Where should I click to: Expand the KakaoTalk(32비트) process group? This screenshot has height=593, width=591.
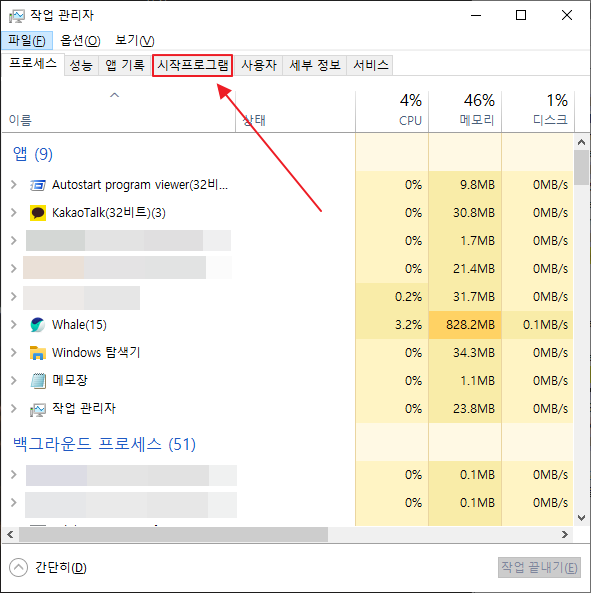click(x=14, y=213)
